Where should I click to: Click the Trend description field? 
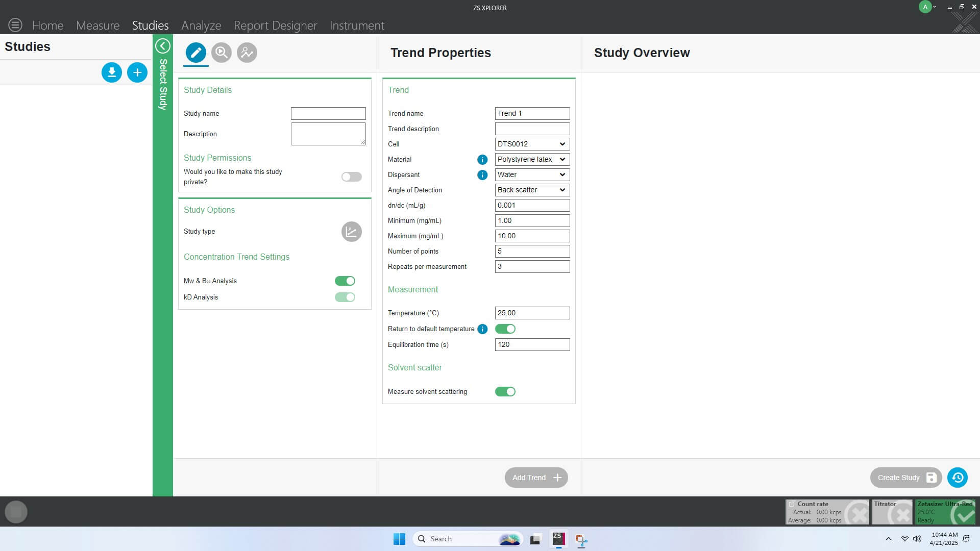(532, 129)
